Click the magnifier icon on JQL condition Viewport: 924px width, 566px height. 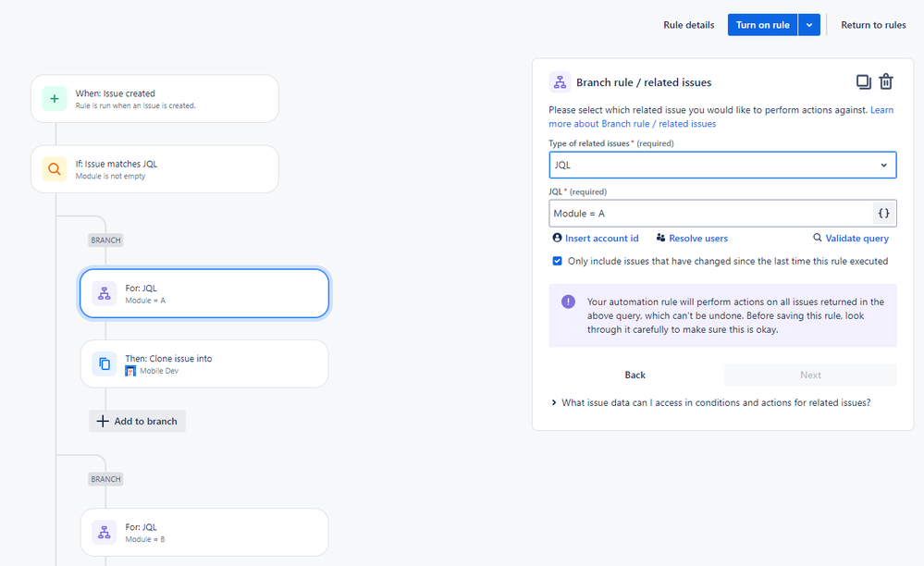(55, 169)
